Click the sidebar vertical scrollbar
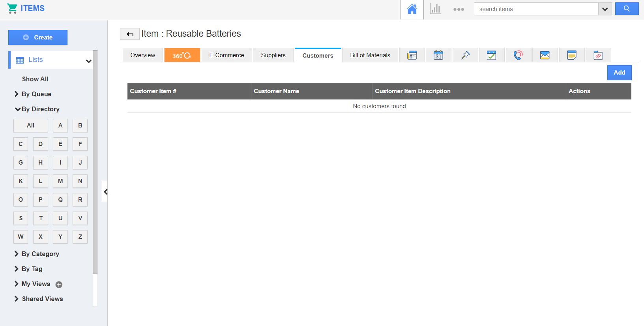This screenshot has width=644, height=326. (x=95, y=162)
